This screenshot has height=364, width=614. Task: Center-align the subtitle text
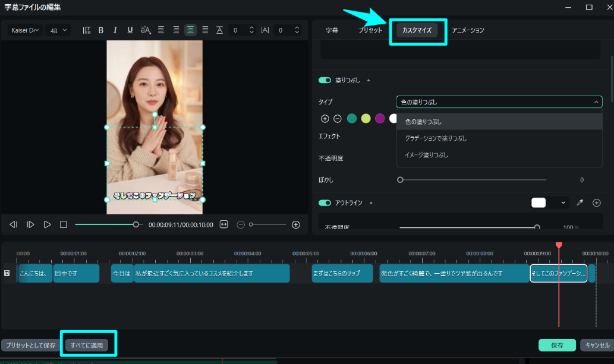(190, 30)
